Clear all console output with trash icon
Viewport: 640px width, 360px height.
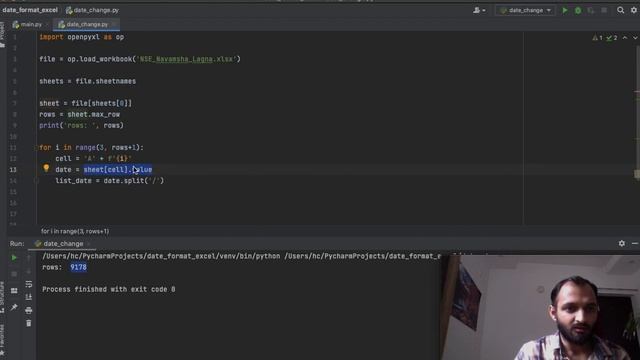[x=29, y=323]
